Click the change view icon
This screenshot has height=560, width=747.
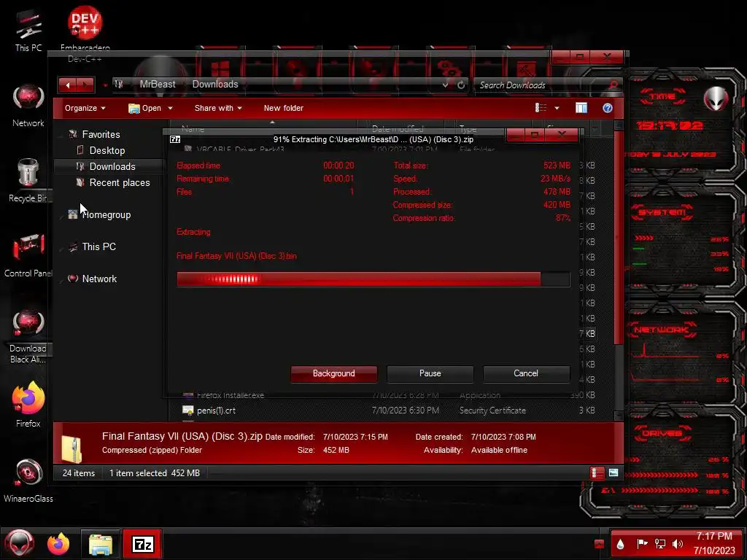tap(541, 108)
